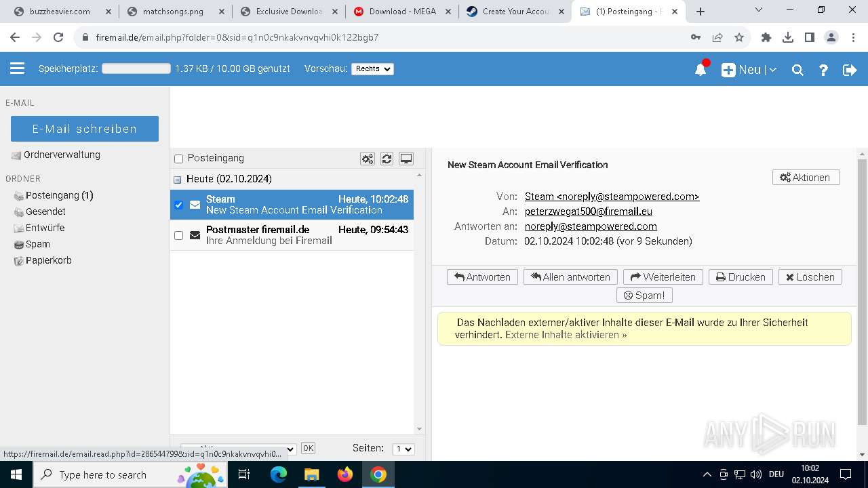The width and height of the screenshot is (868, 488).
Task: Click envelope icon of Postmaster email
Action: pos(195,235)
